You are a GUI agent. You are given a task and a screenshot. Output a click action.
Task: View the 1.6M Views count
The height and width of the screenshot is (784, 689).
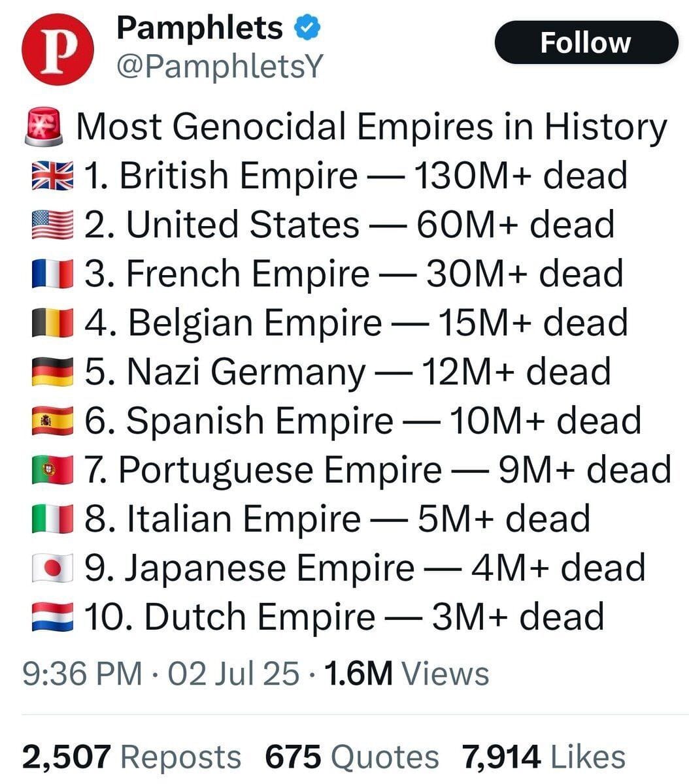tap(406, 673)
